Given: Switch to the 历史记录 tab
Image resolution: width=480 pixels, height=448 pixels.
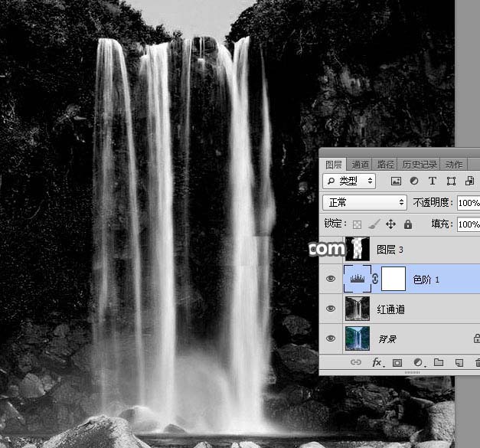Looking at the screenshot, I should [x=420, y=164].
